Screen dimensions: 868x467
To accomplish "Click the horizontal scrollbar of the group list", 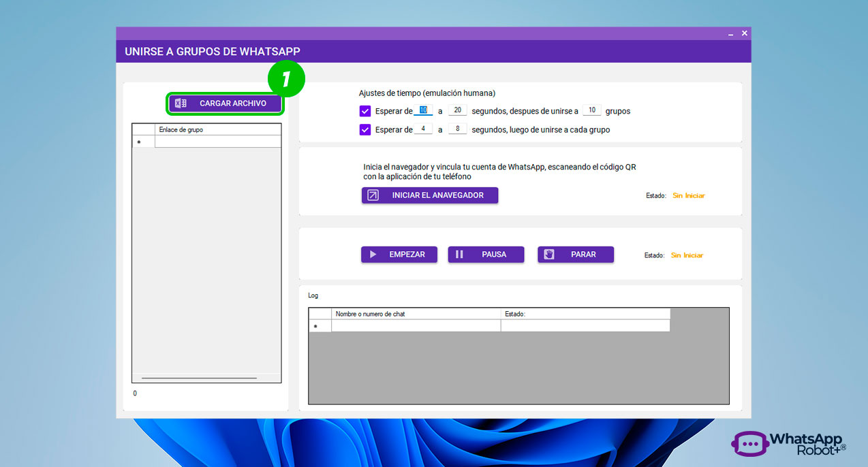I will 199,378.
